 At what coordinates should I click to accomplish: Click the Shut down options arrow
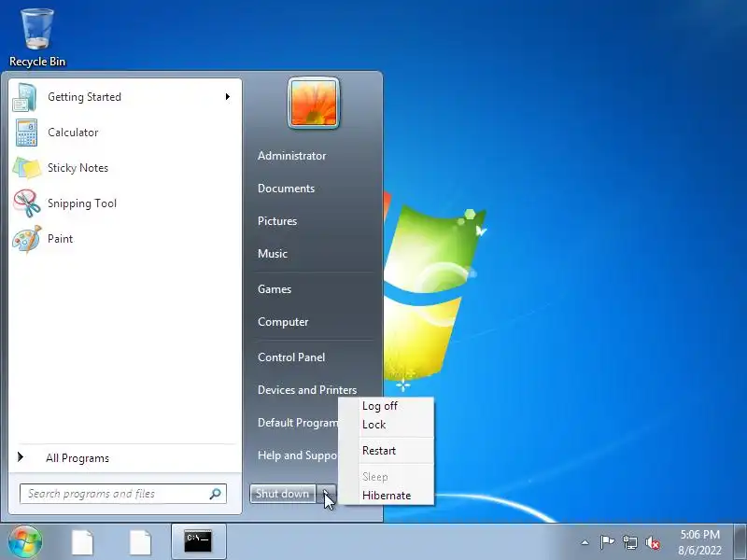[x=327, y=494]
